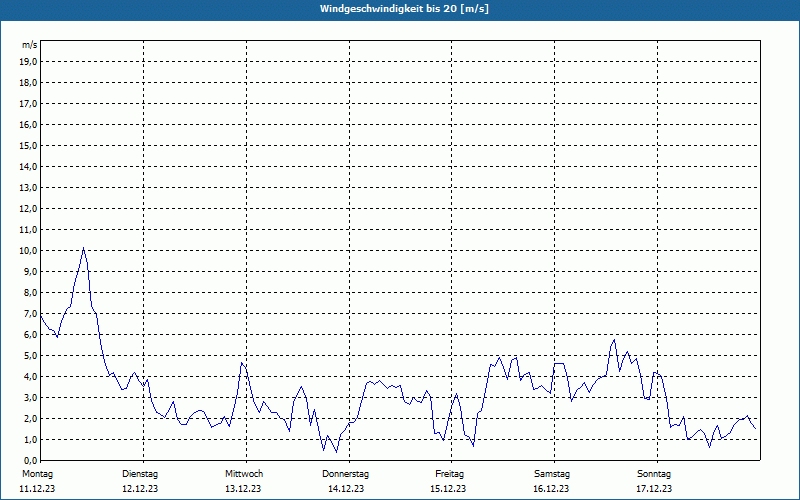The height and width of the screenshot is (500, 800).
Task: Click the '11,0' y-axis label
Action: click(29, 230)
